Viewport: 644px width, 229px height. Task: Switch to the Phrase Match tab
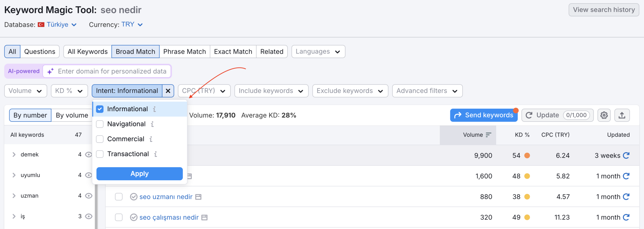coord(184,52)
